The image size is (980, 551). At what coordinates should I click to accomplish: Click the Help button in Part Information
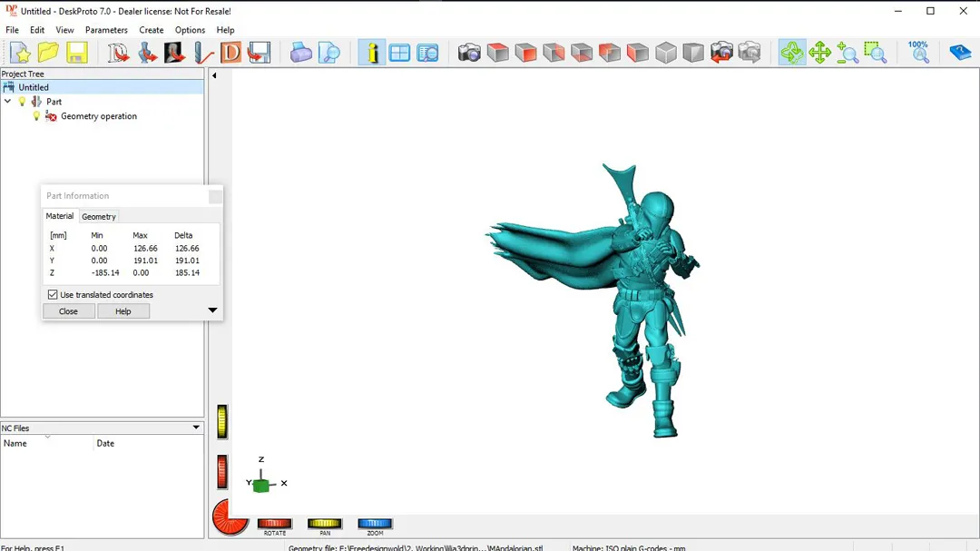click(123, 311)
